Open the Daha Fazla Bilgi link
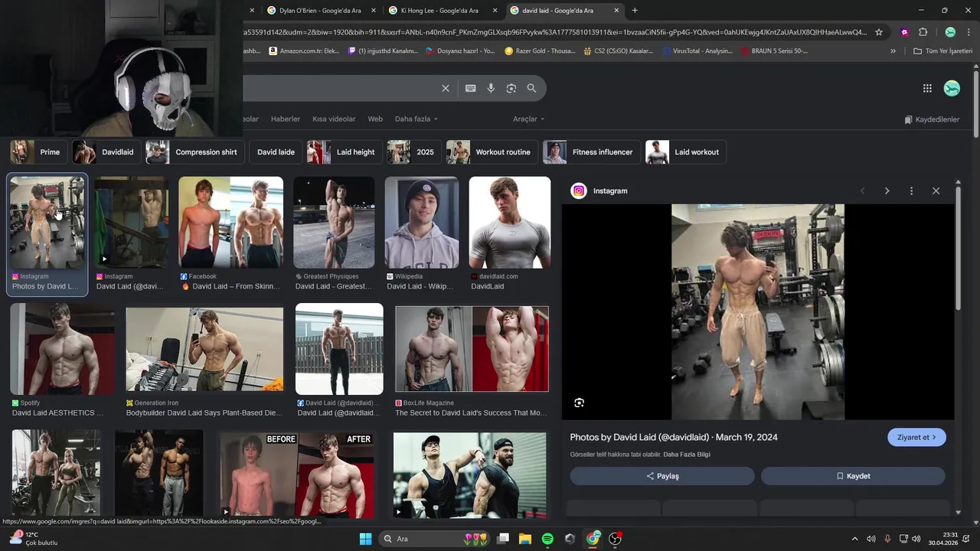 pos(687,455)
